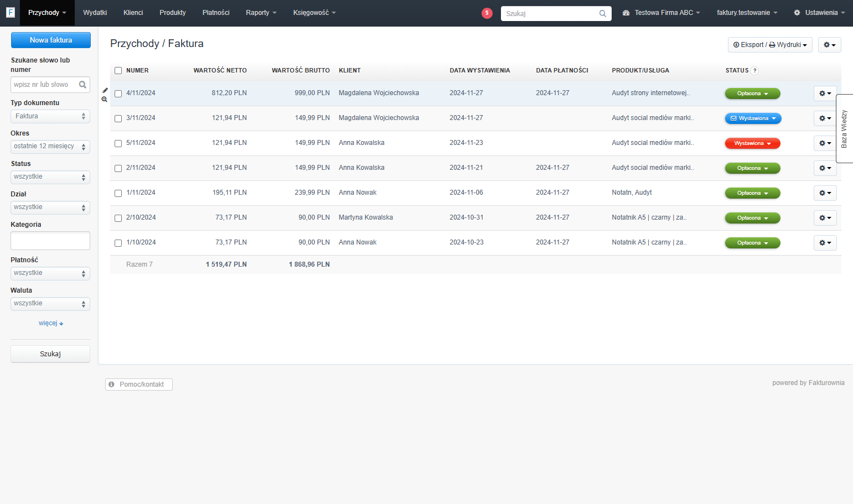Click the red Wystawiona status badge
The height and width of the screenshot is (504, 853).
pos(753,143)
